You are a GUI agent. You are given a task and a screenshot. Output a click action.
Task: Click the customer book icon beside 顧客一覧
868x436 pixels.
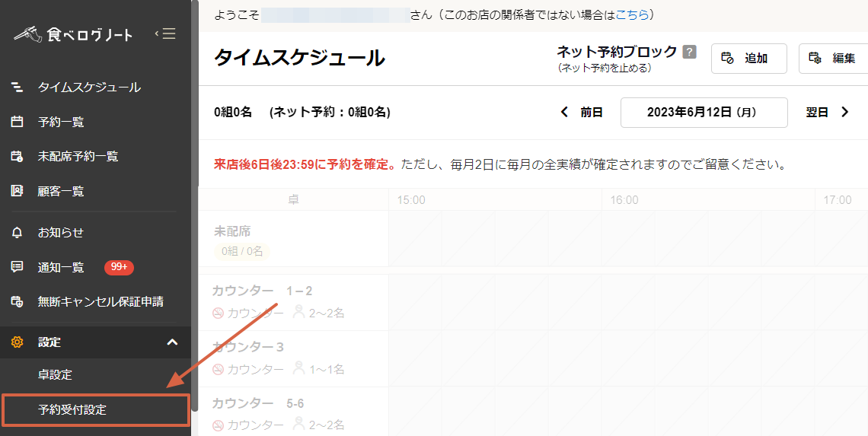tap(18, 192)
